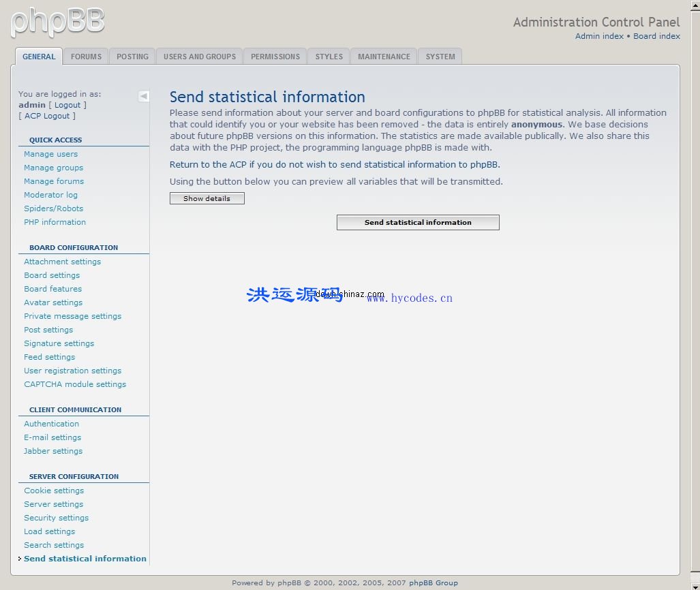The width and height of the screenshot is (700, 590).
Task: Click the admin username text
Action: (x=32, y=105)
